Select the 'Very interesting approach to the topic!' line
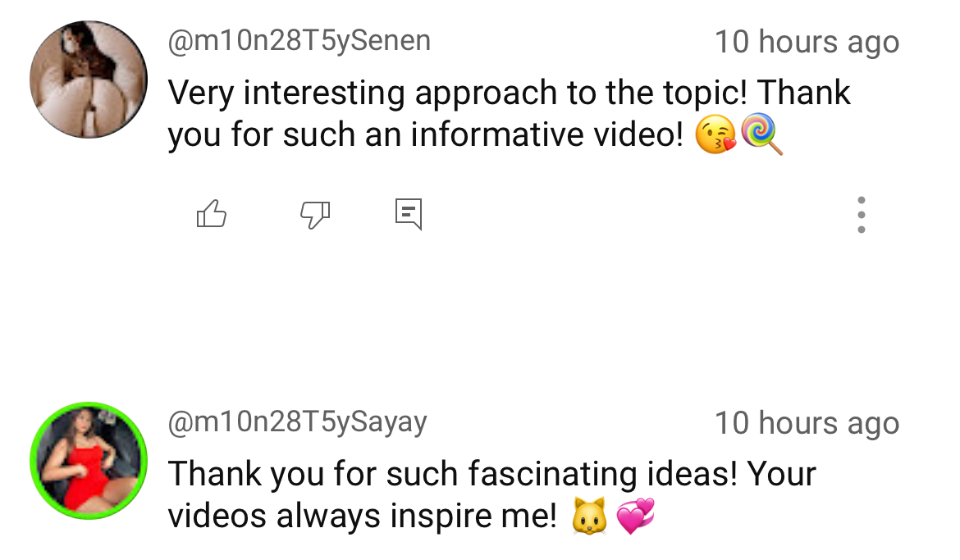Image resolution: width=960 pixels, height=560 pixels. click(457, 93)
